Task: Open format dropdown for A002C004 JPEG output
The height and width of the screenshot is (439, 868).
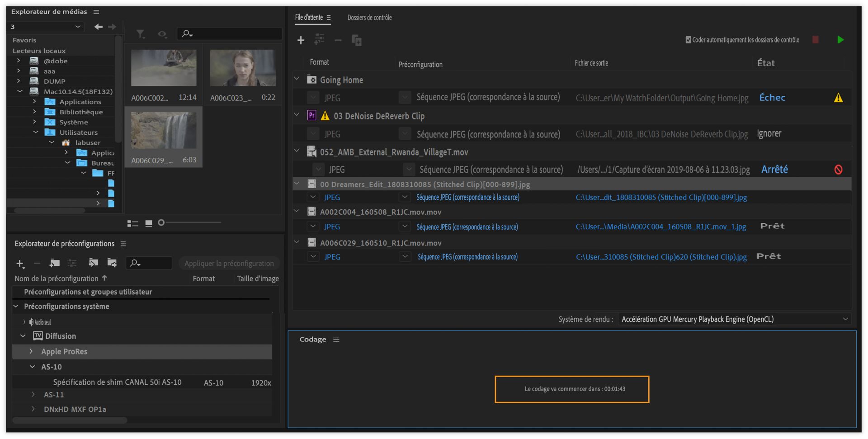Action: (x=313, y=227)
